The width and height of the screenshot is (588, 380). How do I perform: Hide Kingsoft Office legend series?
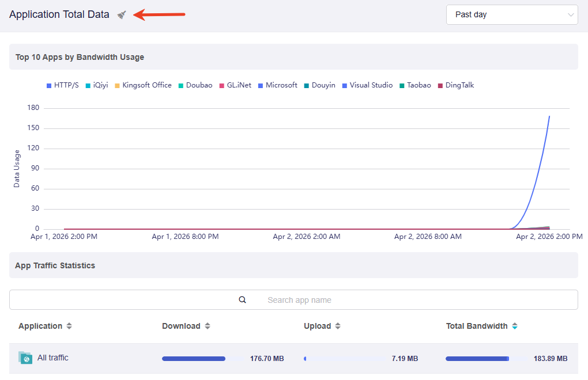coord(143,85)
